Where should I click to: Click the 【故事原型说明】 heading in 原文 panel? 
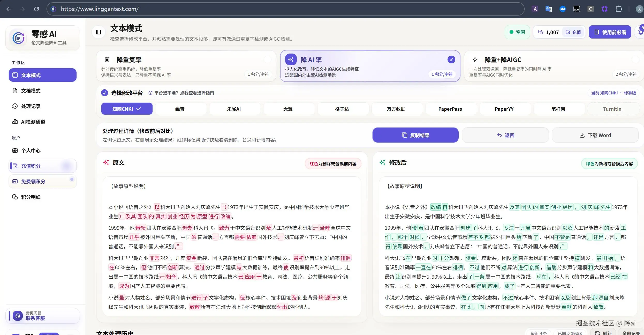click(128, 186)
